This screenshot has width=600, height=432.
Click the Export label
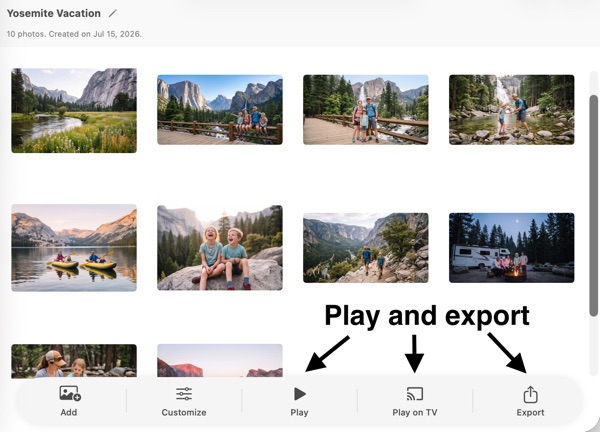click(x=530, y=412)
